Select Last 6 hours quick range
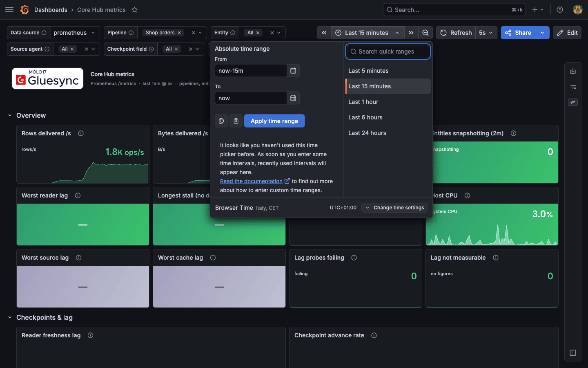 tap(388, 117)
